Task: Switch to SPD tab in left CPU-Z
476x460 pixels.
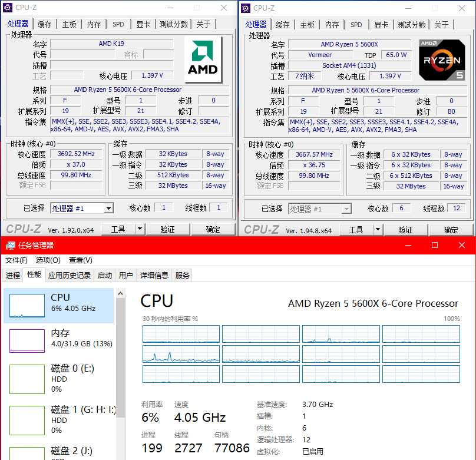Action: click(118, 24)
